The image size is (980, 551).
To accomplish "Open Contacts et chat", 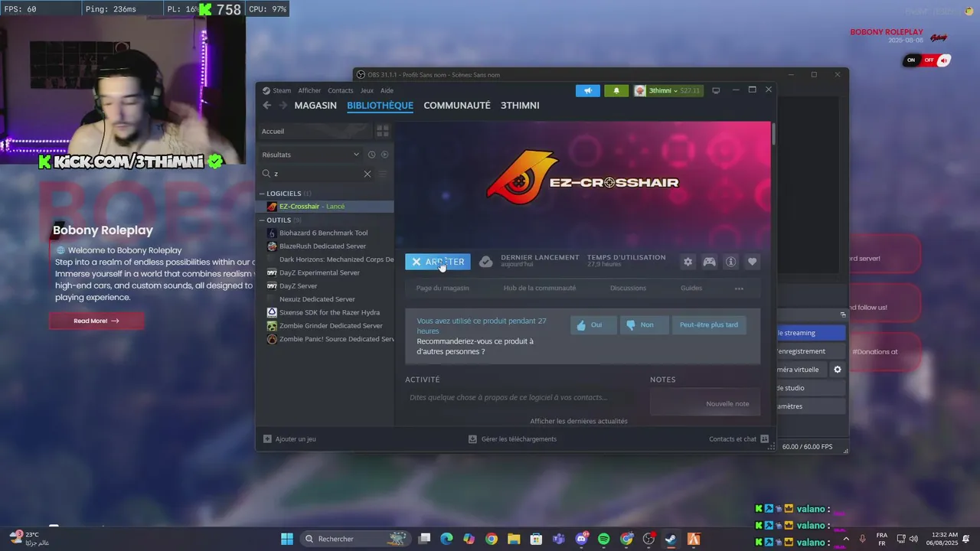I will pyautogui.click(x=739, y=439).
